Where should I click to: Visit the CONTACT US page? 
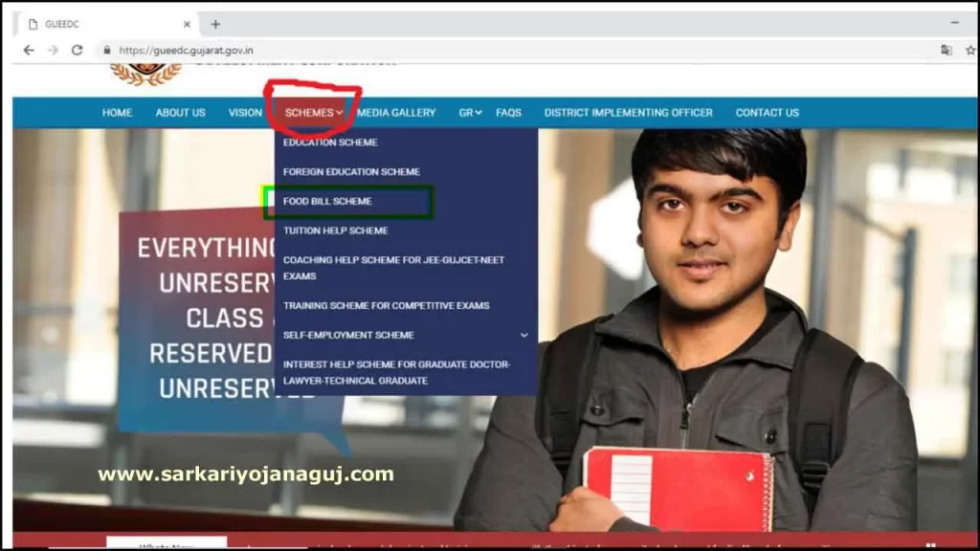(x=767, y=112)
